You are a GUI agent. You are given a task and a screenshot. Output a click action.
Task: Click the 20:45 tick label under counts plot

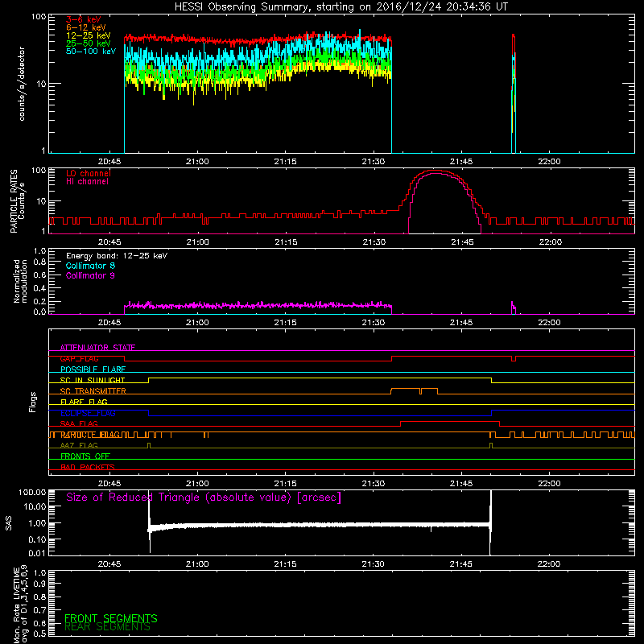click(x=109, y=162)
